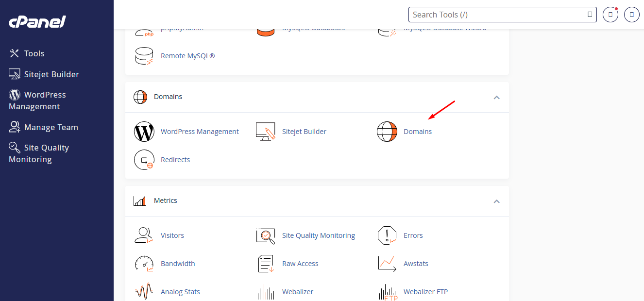The width and height of the screenshot is (644, 301).
Task: Open the Site Quality Monitoring magnifier icon
Action: tap(266, 235)
